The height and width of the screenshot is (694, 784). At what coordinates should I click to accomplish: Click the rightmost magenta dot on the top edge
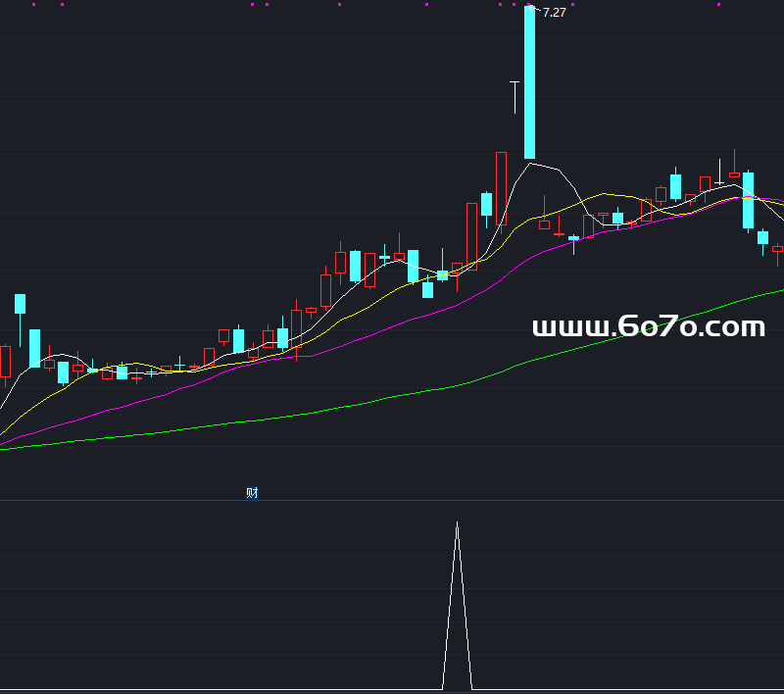[x=718, y=4]
